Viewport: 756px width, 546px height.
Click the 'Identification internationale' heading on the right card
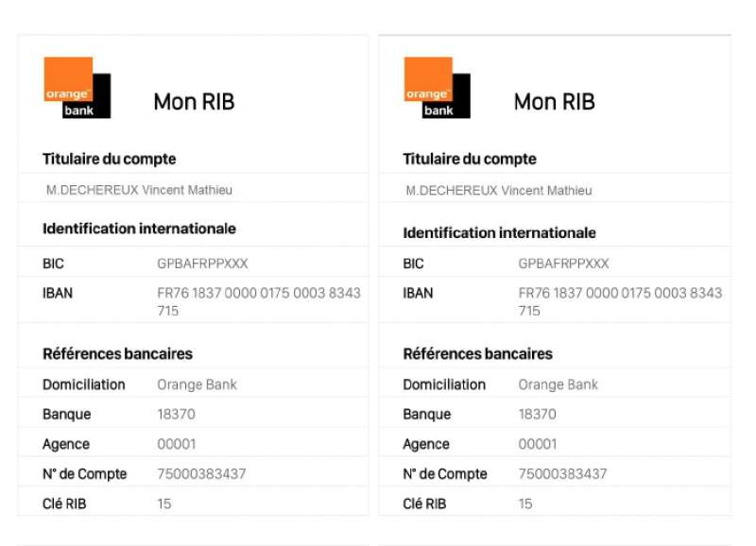coord(499,232)
